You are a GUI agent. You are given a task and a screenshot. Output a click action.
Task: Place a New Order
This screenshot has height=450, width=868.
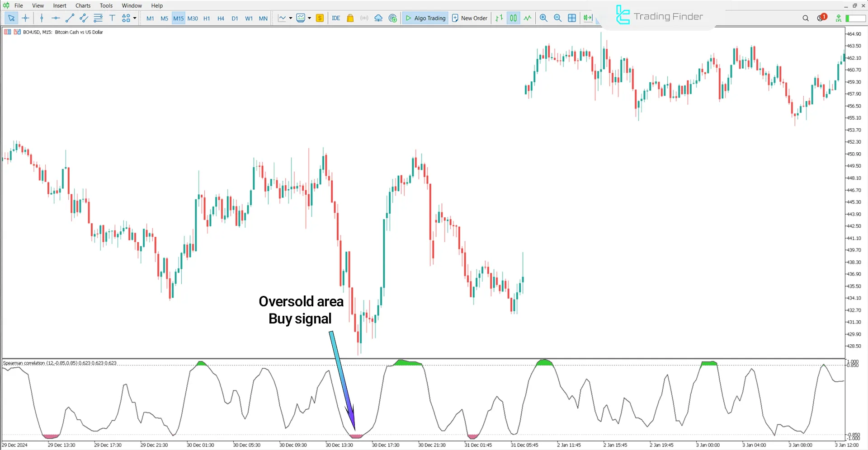pos(469,18)
